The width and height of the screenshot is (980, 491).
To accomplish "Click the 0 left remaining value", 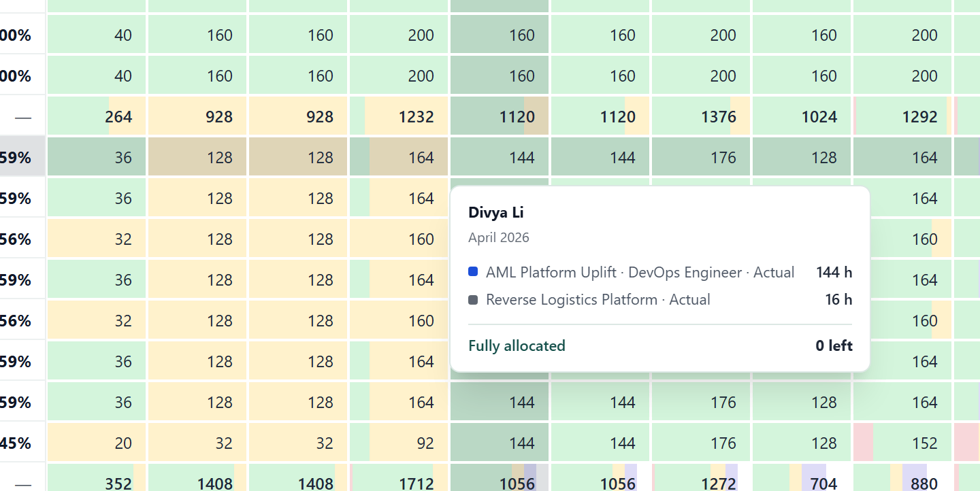I will 834,345.
